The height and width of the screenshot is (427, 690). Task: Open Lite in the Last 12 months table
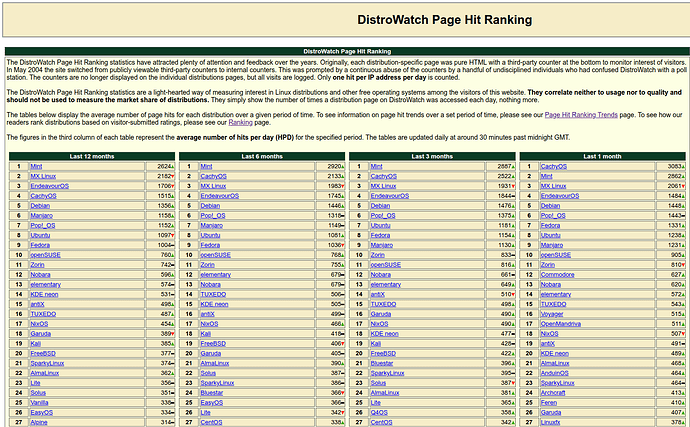click(35, 383)
